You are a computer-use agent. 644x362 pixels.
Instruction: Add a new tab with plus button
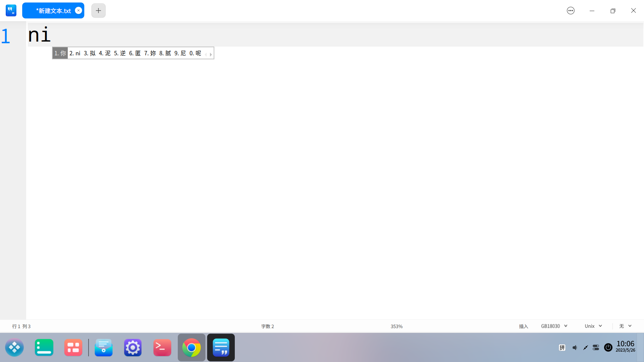(x=98, y=11)
